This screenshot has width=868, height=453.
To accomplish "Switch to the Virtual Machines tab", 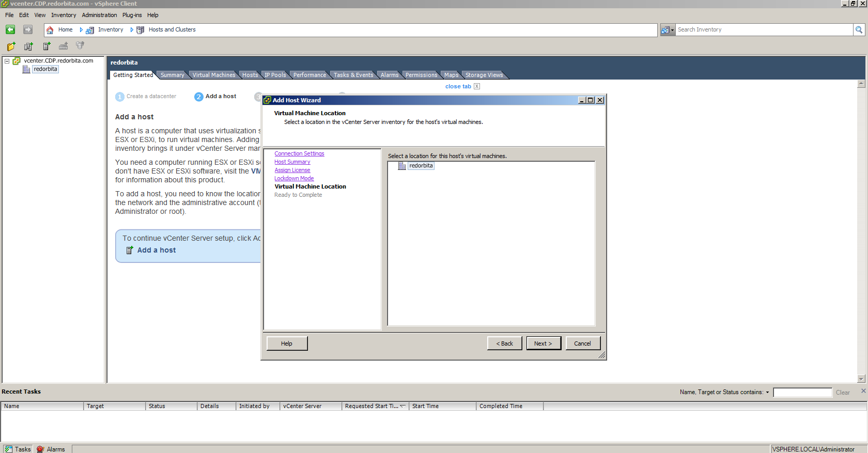I will (213, 75).
